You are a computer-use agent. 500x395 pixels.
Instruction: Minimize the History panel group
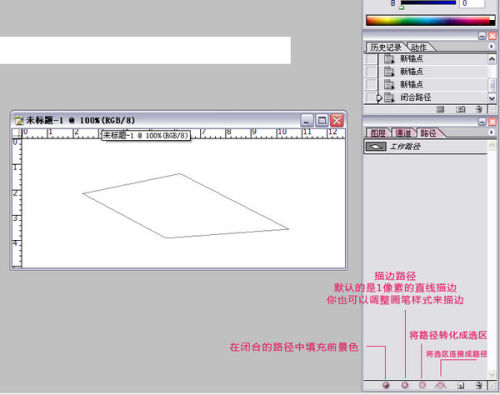pos(482,36)
